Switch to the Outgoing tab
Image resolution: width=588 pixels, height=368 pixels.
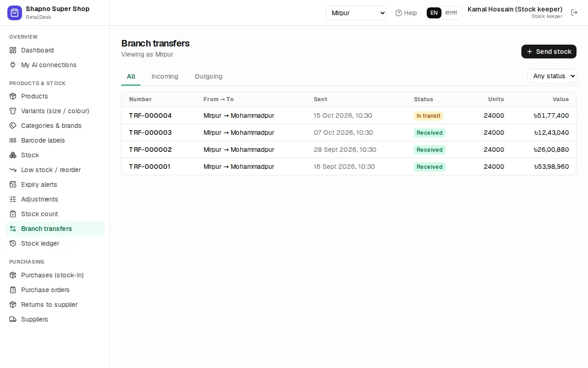pos(209,76)
